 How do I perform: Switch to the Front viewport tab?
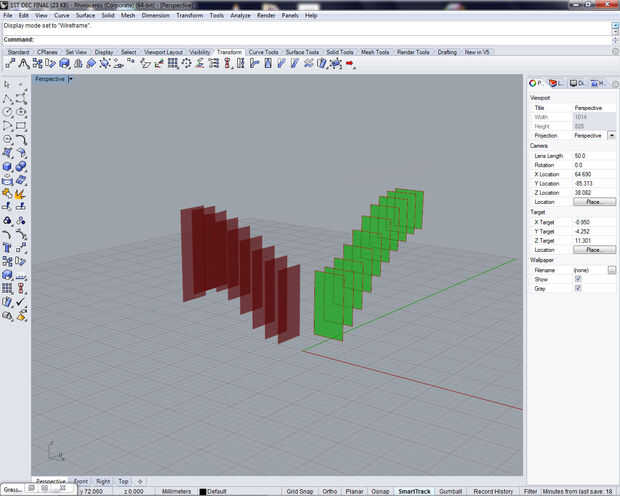(x=81, y=481)
